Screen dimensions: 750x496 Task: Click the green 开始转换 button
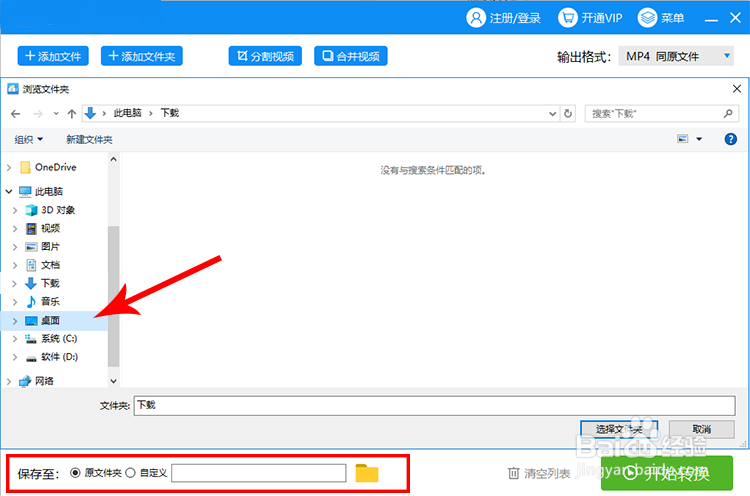tap(667, 473)
